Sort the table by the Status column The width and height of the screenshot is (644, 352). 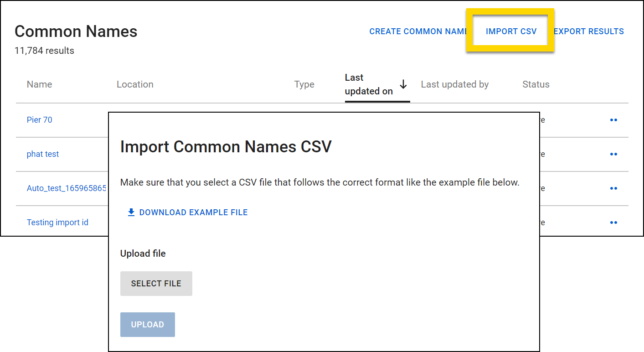536,84
